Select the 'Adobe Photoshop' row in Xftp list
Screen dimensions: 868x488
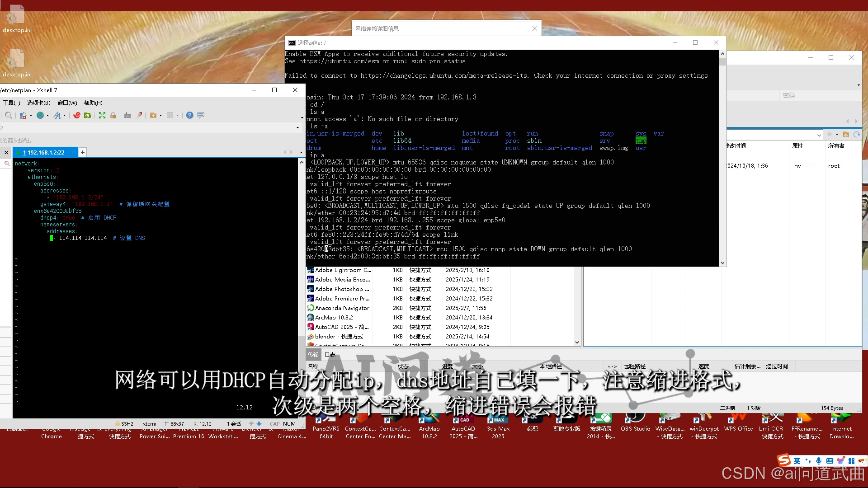pos(440,289)
